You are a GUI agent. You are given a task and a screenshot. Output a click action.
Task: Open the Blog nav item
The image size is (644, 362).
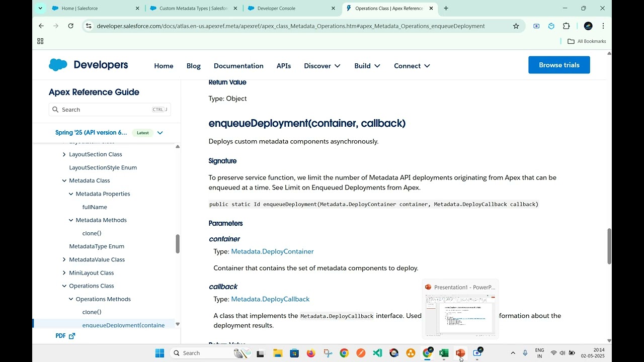point(194,66)
